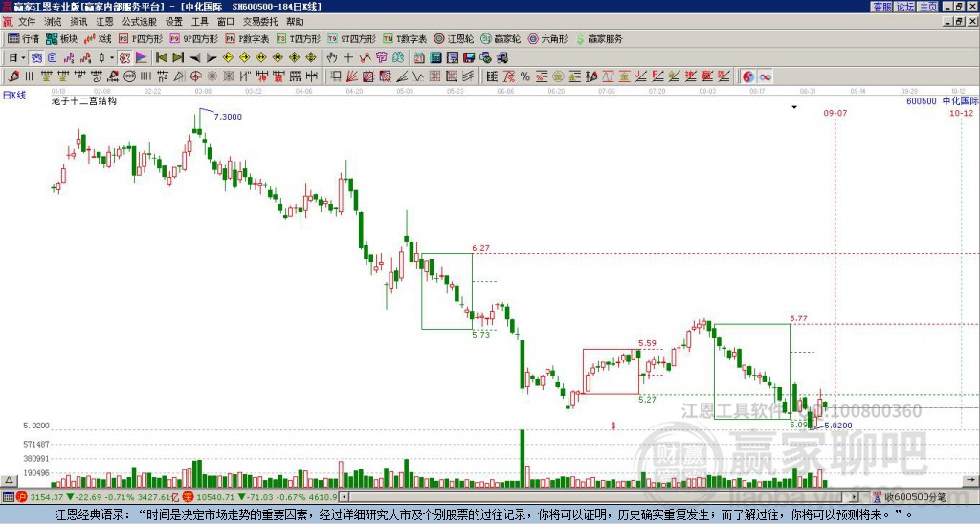
Task: Click the black right-arrow step icon
Action: [x=212, y=57]
